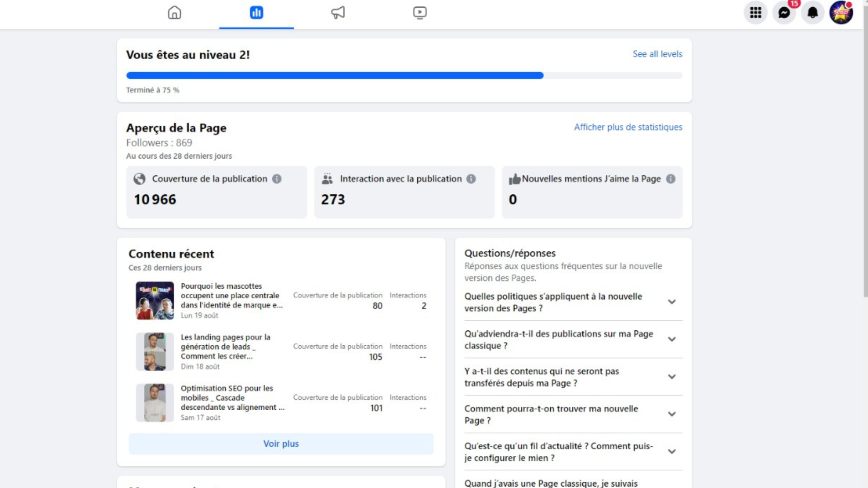Switch to the Insights navigation tab

coord(256,13)
